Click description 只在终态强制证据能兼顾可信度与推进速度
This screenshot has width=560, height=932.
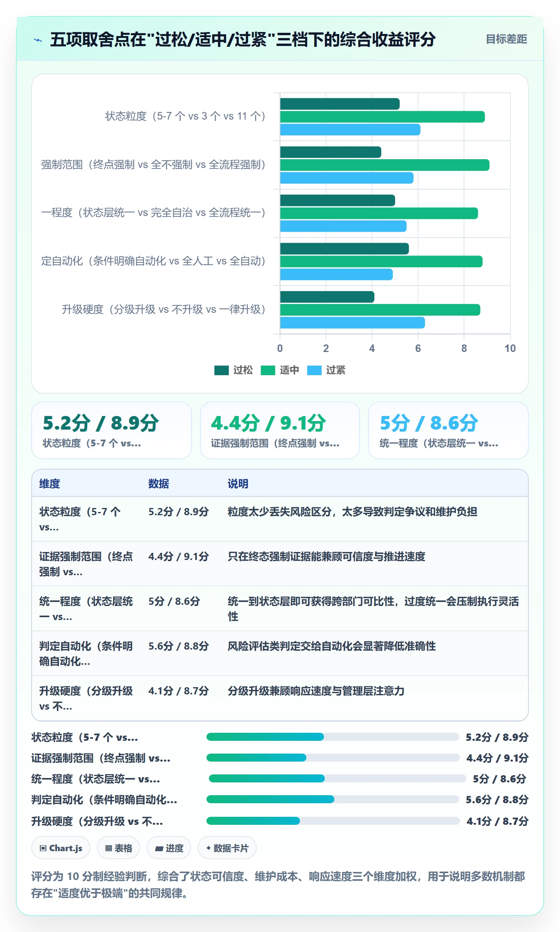(326, 556)
